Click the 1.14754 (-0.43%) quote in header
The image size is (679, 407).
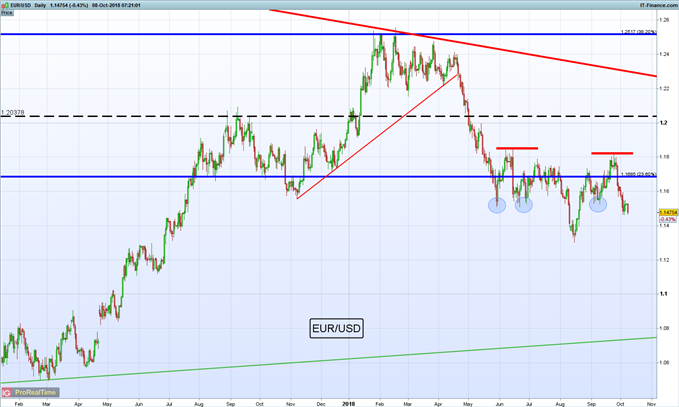click(x=69, y=5)
